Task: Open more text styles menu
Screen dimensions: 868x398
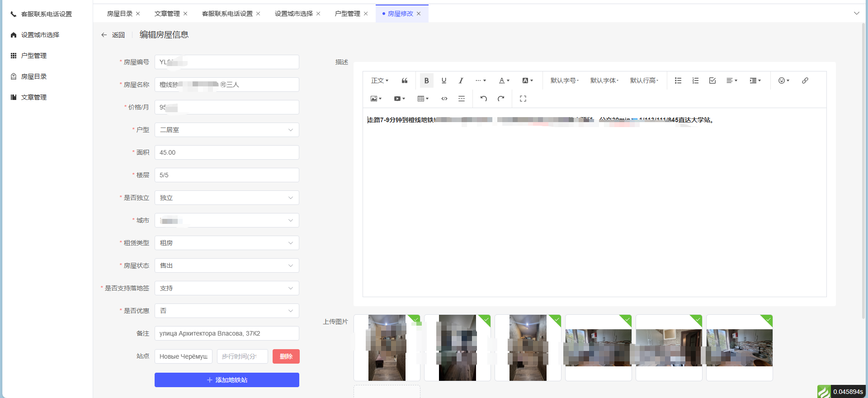Action: 481,81
